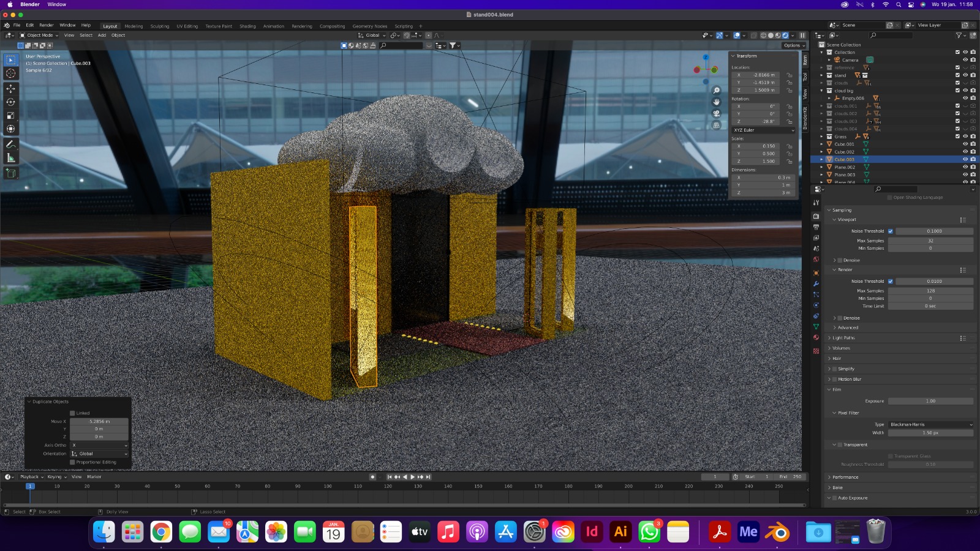Select Plane.002 in the outliner
This screenshot has height=551, width=980.
click(x=845, y=167)
